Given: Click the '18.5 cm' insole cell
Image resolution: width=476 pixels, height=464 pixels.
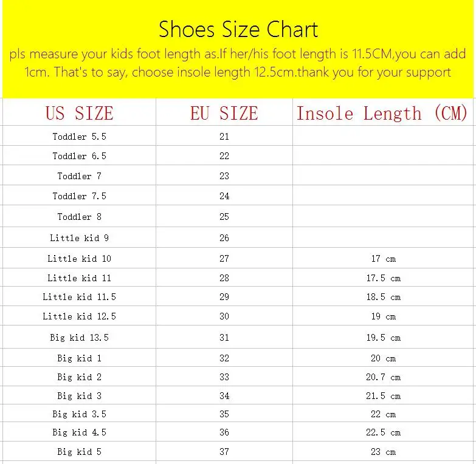Looking at the screenshot, I should click(383, 297).
